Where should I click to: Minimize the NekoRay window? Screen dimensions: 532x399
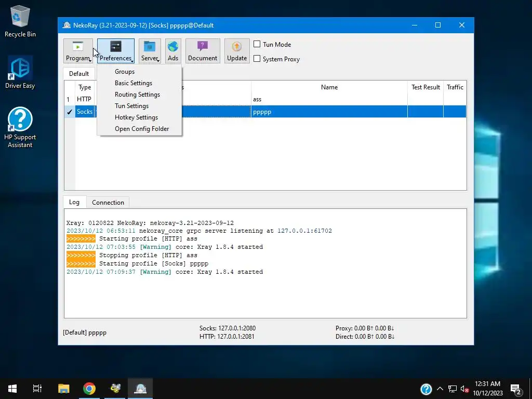(x=414, y=25)
